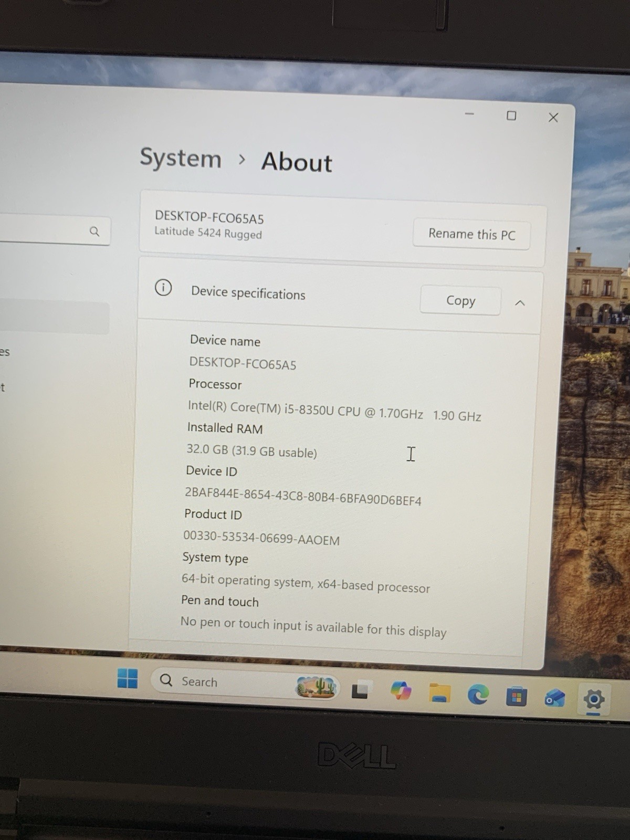Click the Latitude 5424 Rugged model text

click(x=208, y=233)
